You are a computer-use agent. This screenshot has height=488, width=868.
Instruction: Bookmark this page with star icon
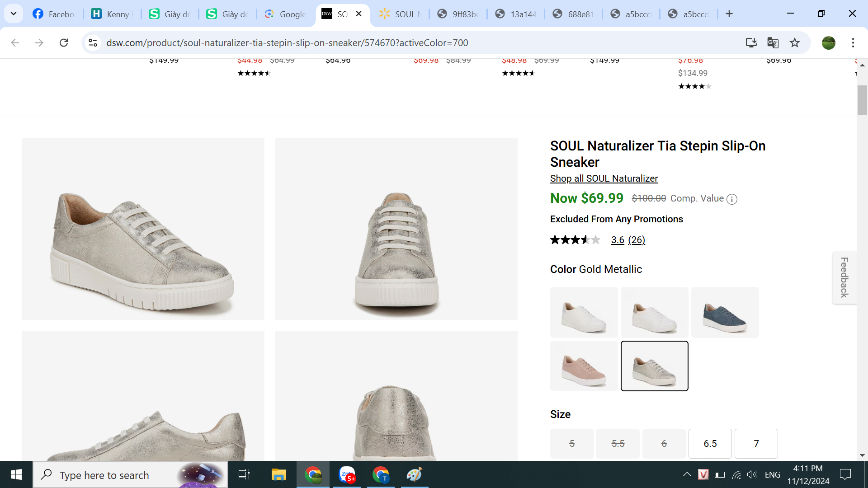[794, 43]
